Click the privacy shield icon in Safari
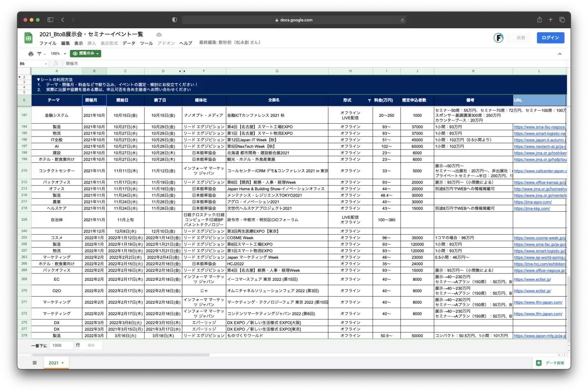This screenshot has width=588, height=392. 174,20
